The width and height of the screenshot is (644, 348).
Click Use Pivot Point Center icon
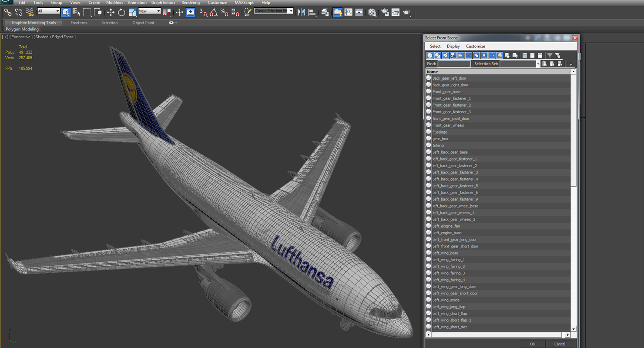click(x=167, y=12)
